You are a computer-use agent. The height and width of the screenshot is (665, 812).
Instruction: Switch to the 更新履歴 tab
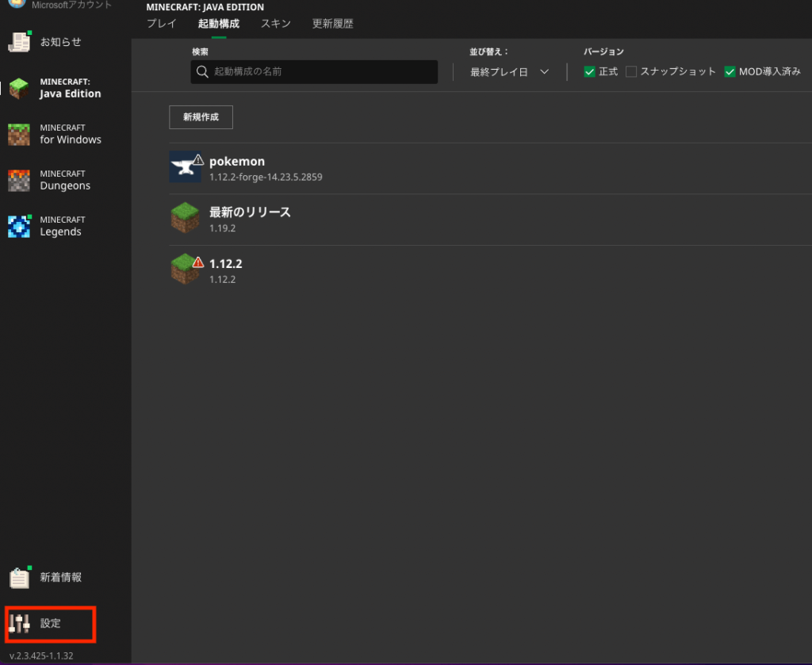(x=332, y=24)
